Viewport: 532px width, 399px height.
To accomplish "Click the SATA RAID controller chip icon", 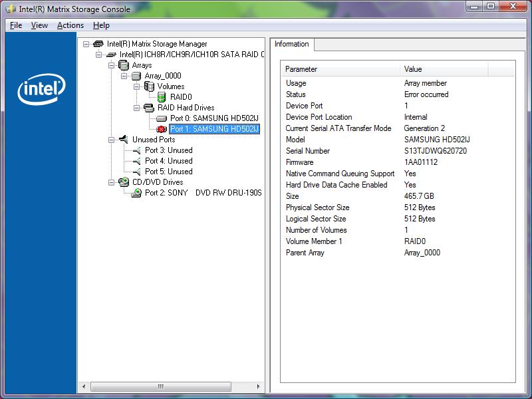I will (111, 55).
